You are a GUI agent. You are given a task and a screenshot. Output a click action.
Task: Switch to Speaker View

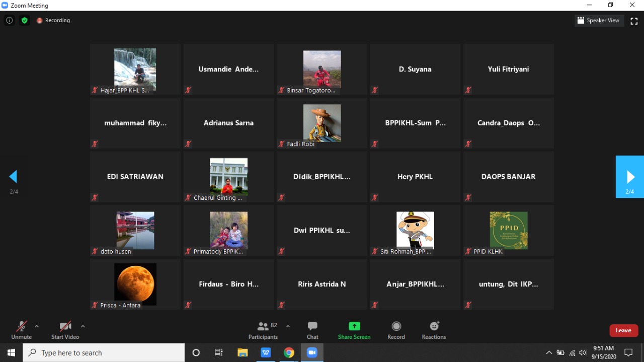tap(599, 21)
